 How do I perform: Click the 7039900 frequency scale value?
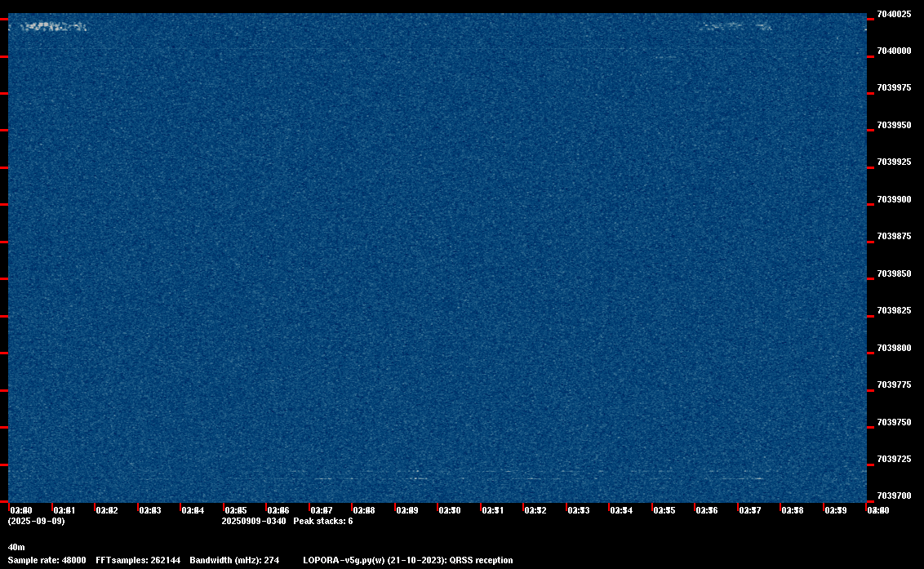coord(894,199)
